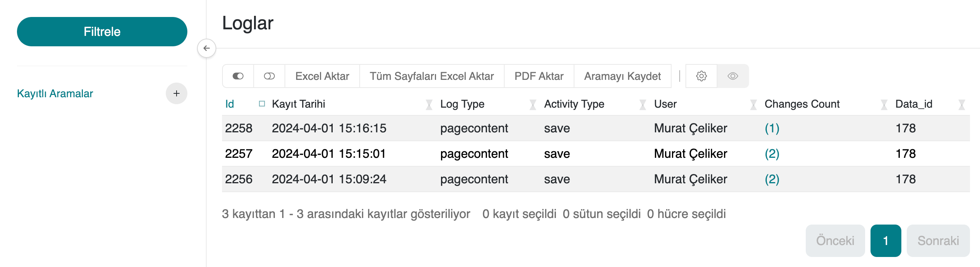This screenshot has height=267, width=980.
Task: Click the sort icon in Log Type column
Action: click(x=533, y=105)
